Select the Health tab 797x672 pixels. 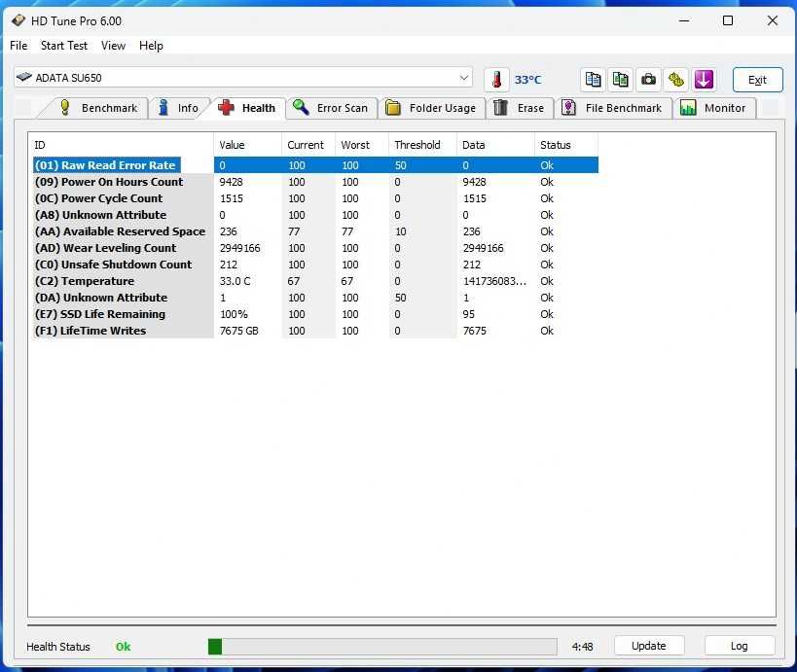(246, 108)
